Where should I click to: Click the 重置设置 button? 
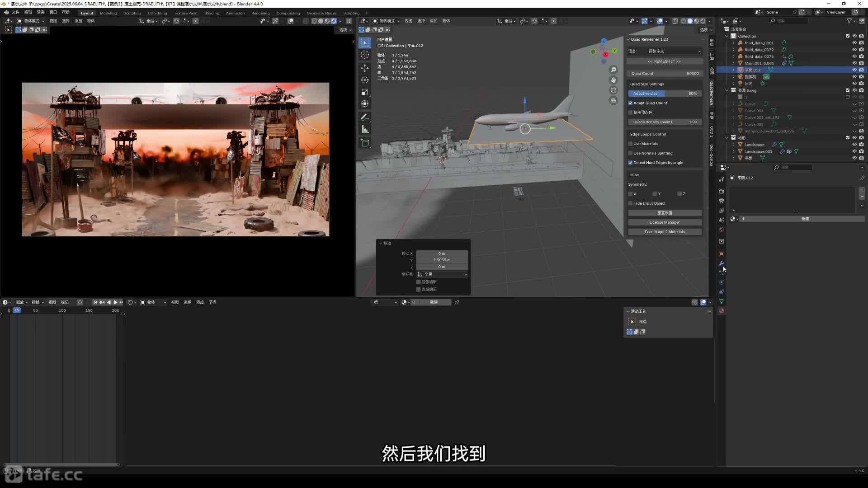coord(665,213)
